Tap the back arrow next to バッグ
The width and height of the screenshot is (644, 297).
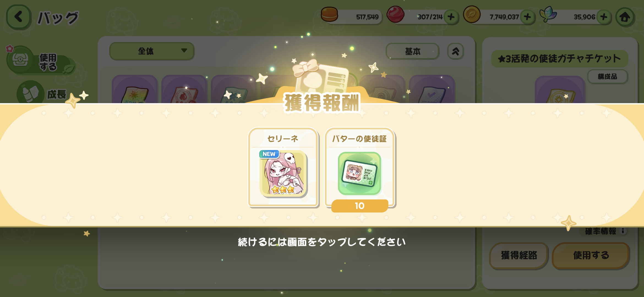[18, 17]
